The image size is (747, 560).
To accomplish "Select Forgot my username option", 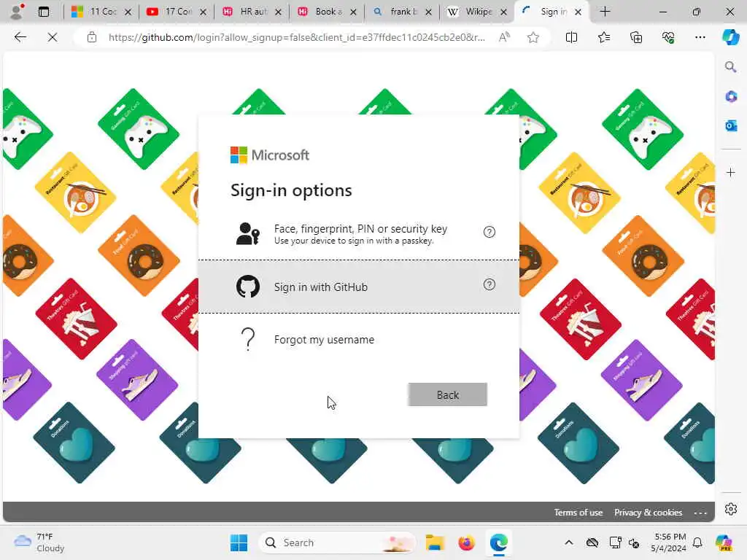I will click(359, 340).
